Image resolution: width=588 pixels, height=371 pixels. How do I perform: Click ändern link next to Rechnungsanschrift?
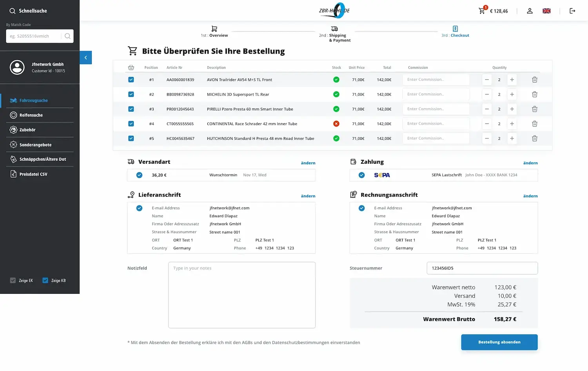(530, 196)
